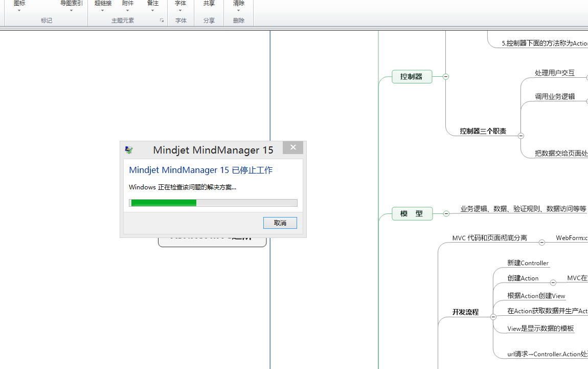
Task: Select the MVC在 subtopic beside 创建Action
Action: (x=577, y=278)
